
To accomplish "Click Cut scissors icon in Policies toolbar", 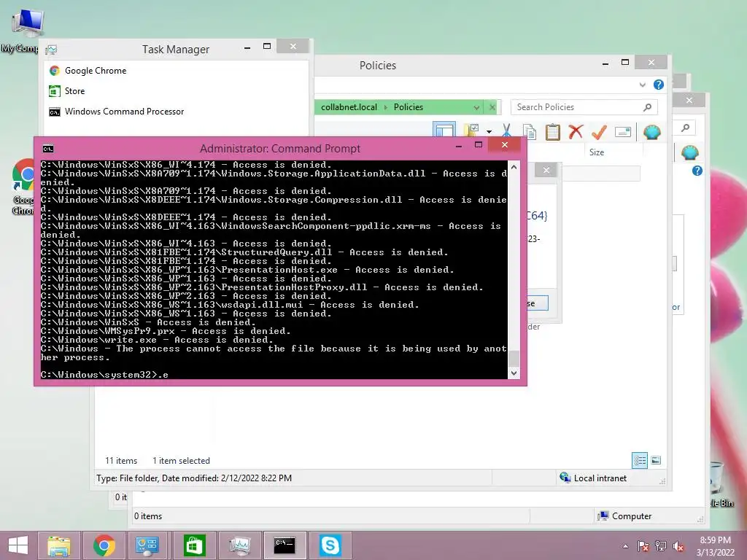I will [506, 131].
